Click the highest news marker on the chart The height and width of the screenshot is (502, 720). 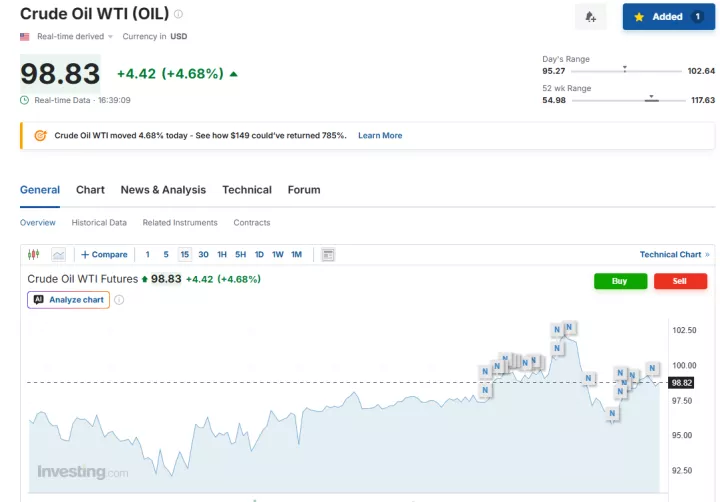click(x=568, y=327)
